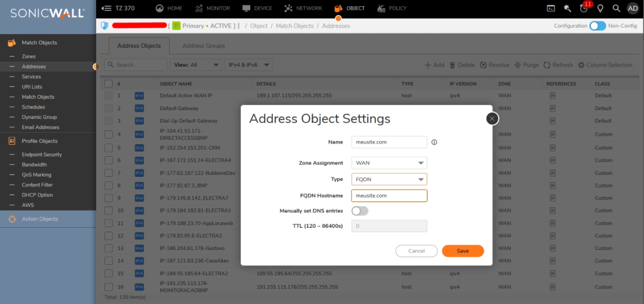Open the AD user avatar menu
The image size is (644, 304).
click(633, 8)
